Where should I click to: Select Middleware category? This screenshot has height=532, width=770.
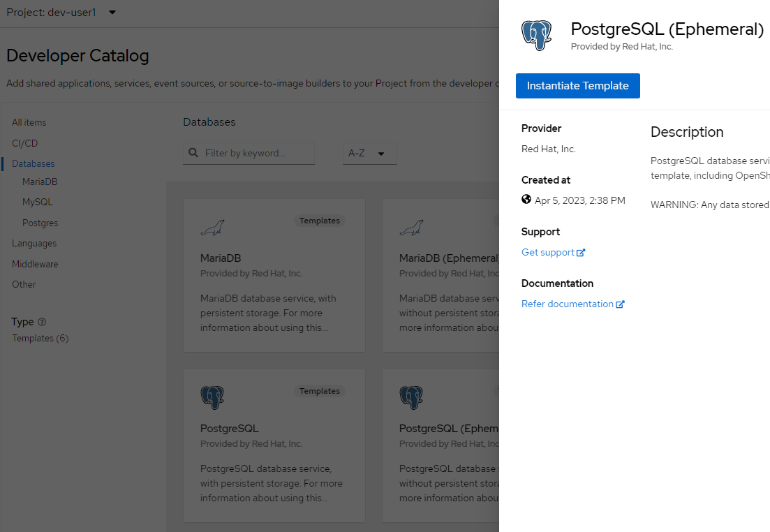point(35,265)
